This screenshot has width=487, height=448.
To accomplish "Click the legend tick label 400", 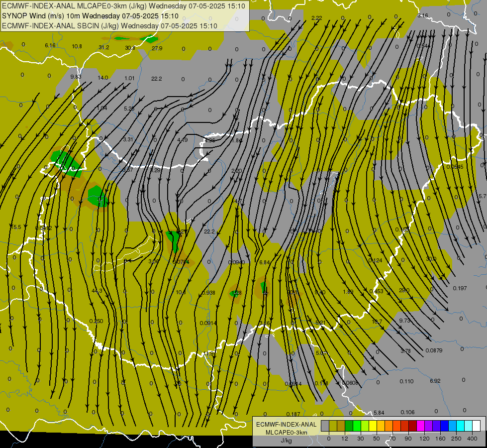I will click(472, 439).
